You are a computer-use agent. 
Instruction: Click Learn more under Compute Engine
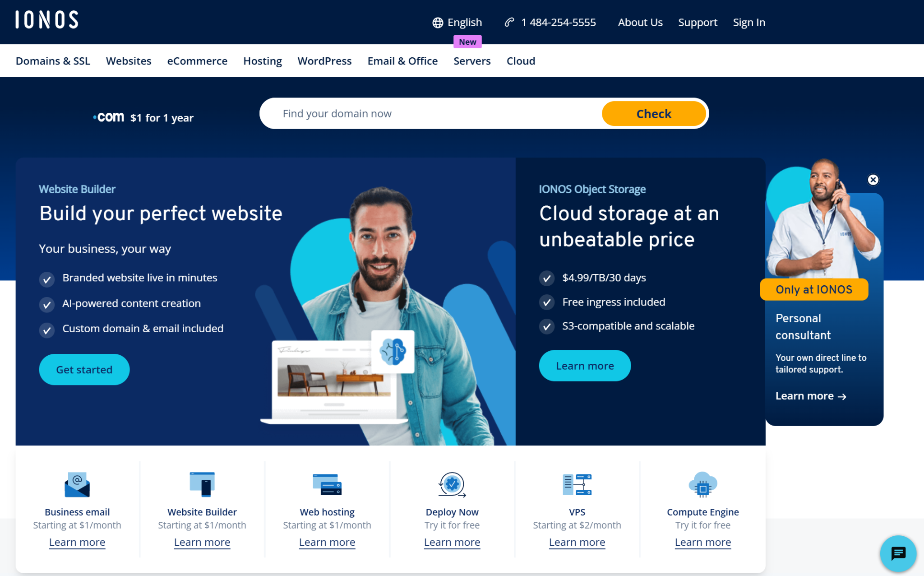[703, 542]
